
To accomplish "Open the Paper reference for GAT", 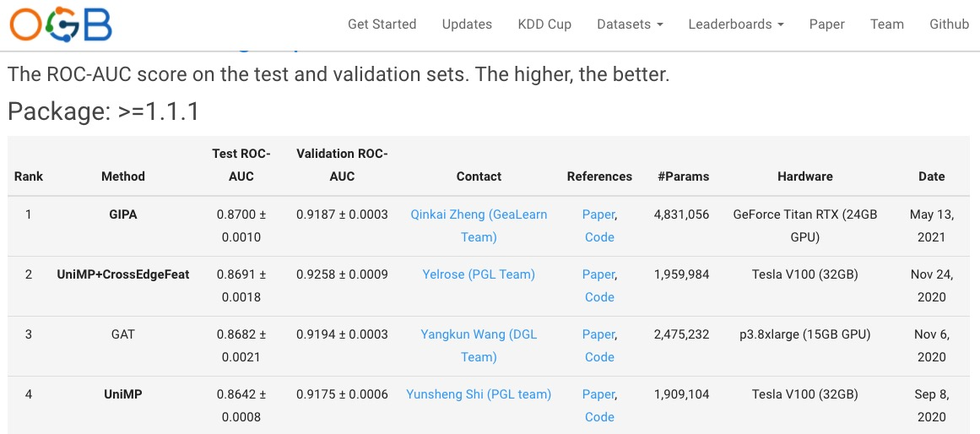I will click(x=598, y=334).
